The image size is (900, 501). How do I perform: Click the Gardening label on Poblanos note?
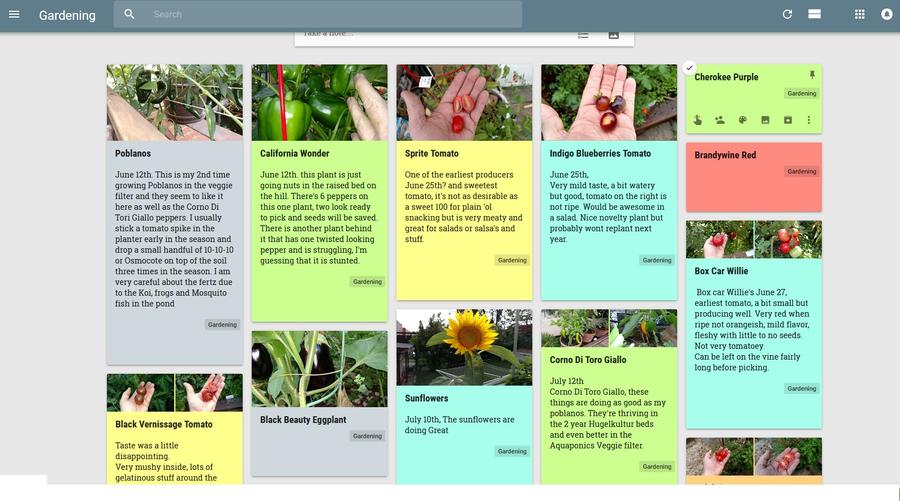pyautogui.click(x=222, y=324)
